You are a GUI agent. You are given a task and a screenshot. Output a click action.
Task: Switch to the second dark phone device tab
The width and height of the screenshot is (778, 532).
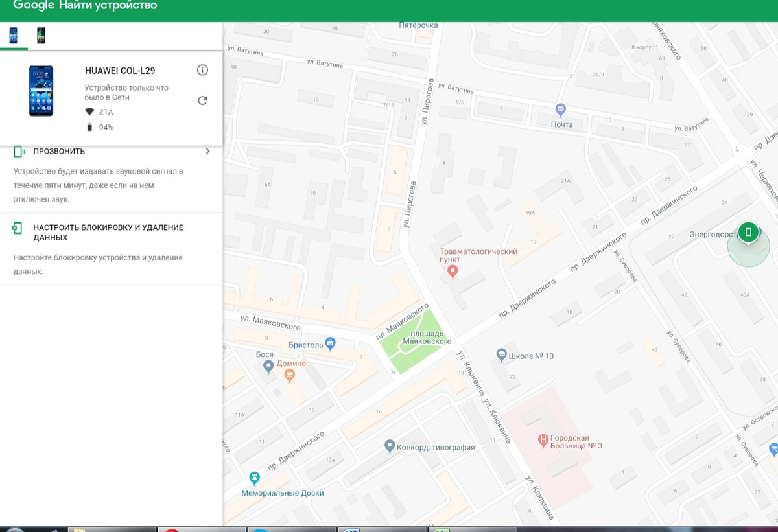(x=41, y=36)
